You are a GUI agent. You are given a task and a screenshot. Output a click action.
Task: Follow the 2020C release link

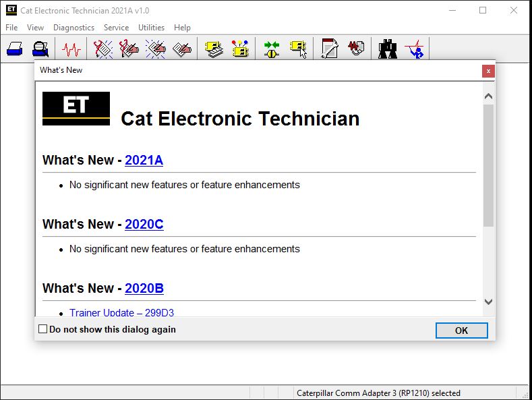pos(144,224)
